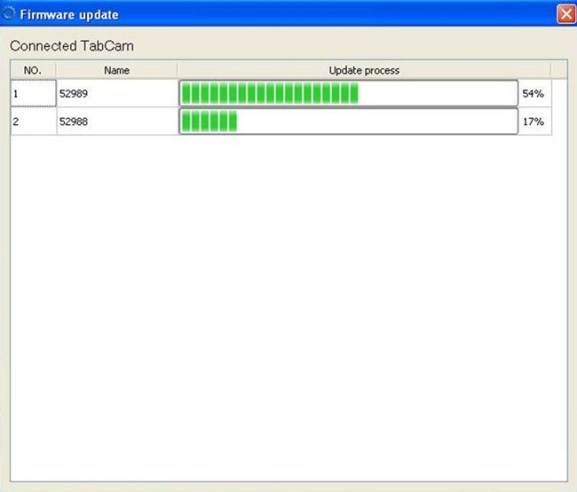The image size is (577, 492).
Task: Click the 17% percentage label
Action: 533,121
